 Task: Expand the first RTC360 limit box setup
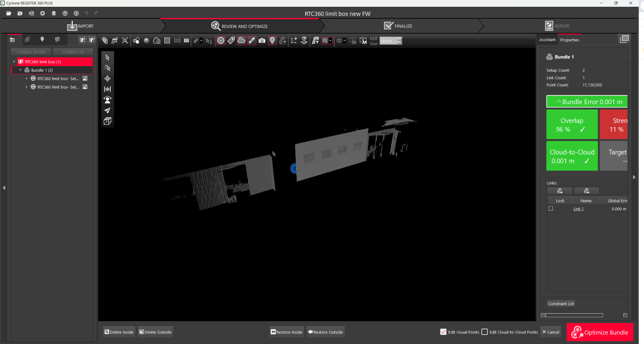tap(26, 78)
